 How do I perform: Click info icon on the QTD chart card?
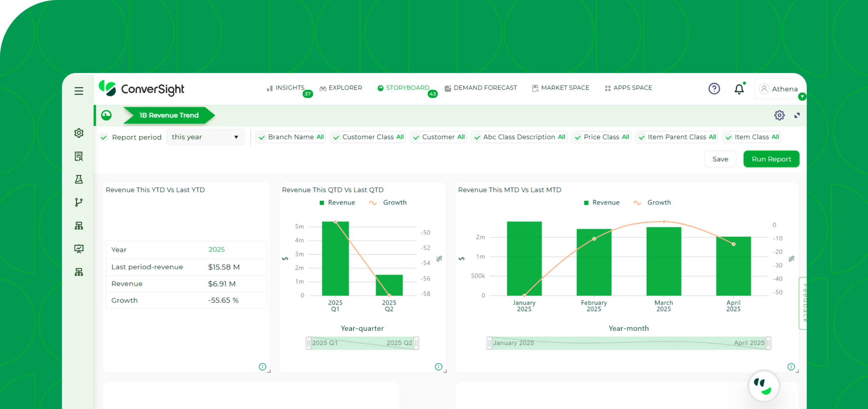pyautogui.click(x=438, y=367)
